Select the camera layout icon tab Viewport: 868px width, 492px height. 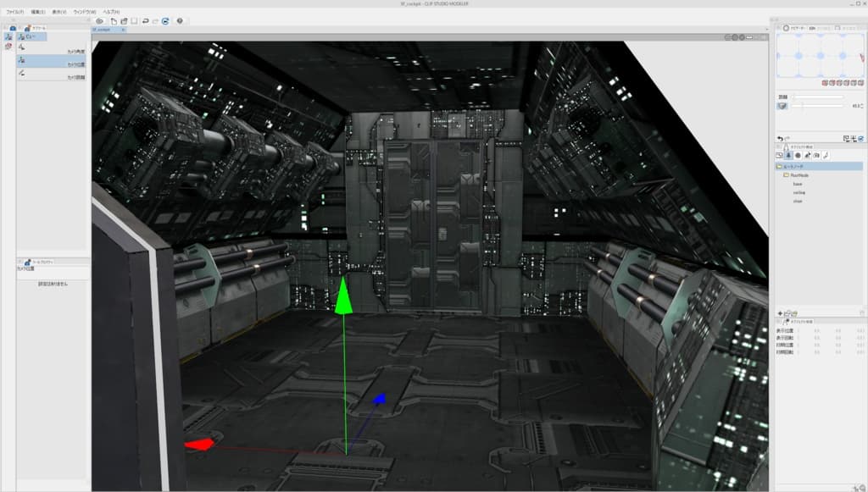click(816, 156)
